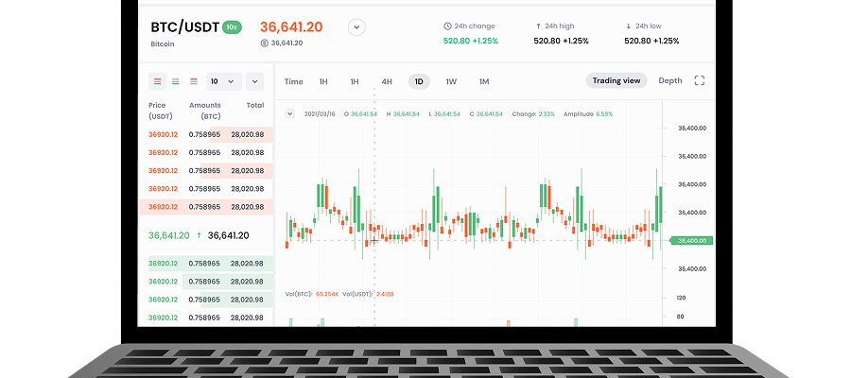Click the down arrow beside 24h low
The width and height of the screenshot is (868, 378).
tap(629, 26)
